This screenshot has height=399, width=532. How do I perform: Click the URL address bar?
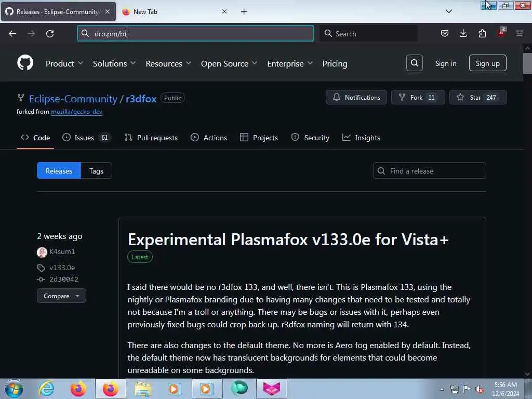pos(195,33)
